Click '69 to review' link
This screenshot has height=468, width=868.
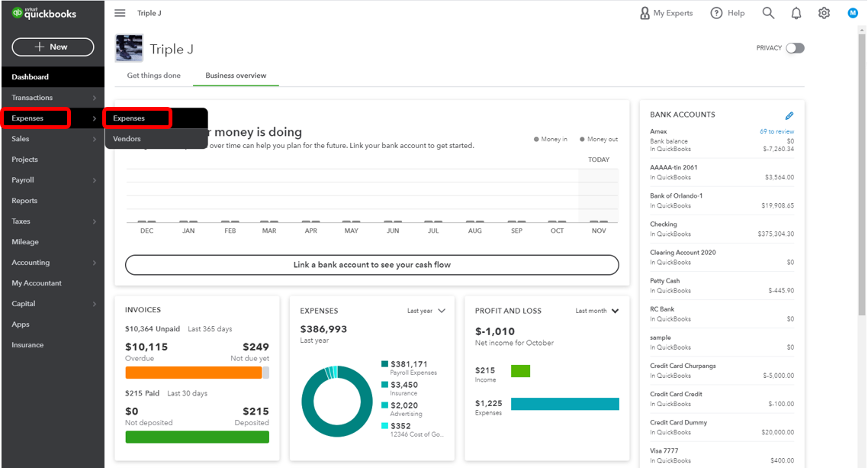tap(776, 131)
